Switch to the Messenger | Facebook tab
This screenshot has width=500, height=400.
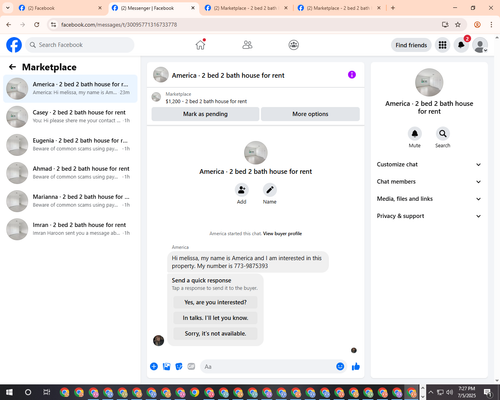pyautogui.click(x=154, y=8)
